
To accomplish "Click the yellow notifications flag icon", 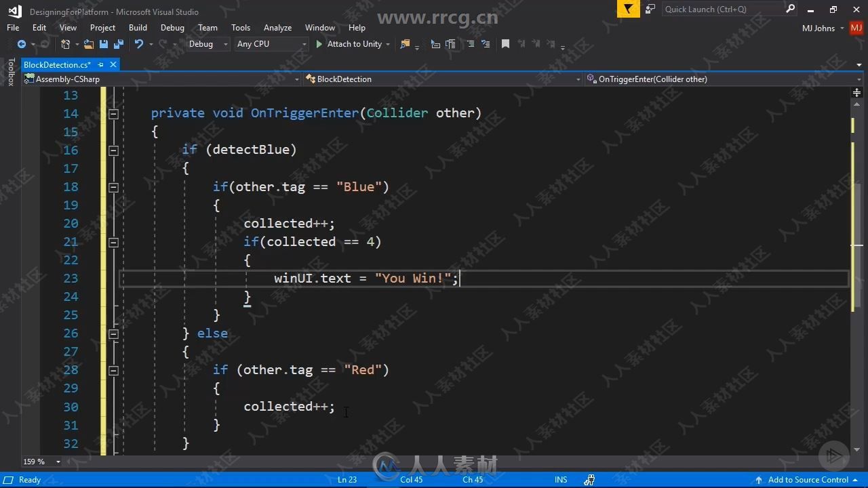I will click(x=629, y=9).
